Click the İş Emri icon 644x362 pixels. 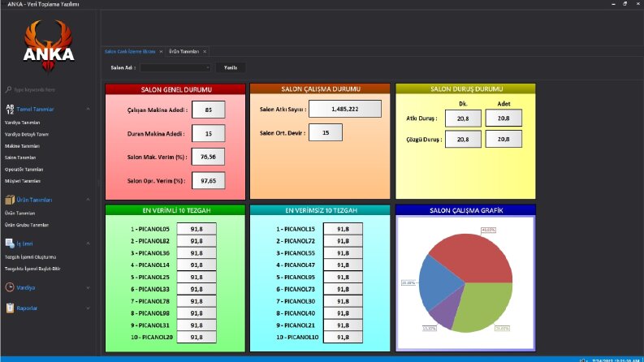tap(10, 243)
